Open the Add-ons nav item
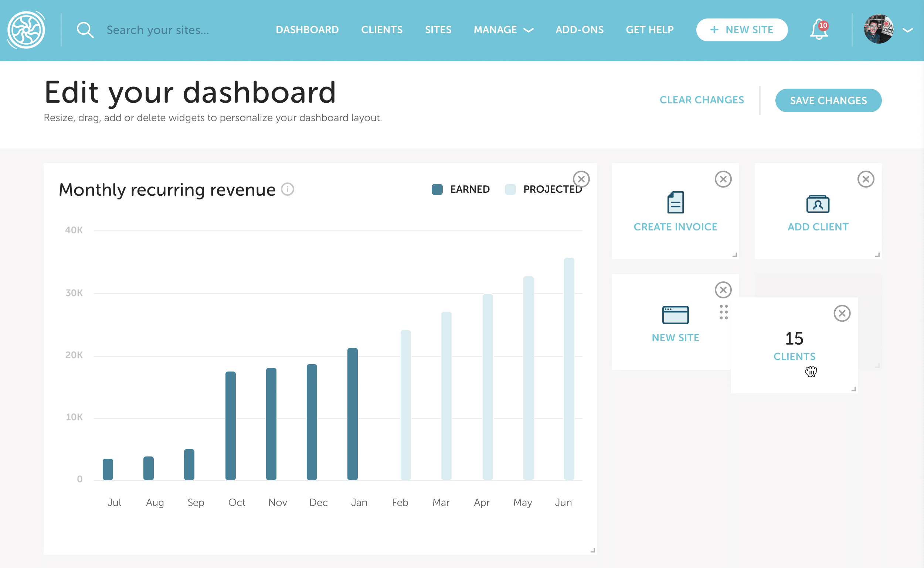Viewport: 924px width, 568px height. pyautogui.click(x=579, y=30)
